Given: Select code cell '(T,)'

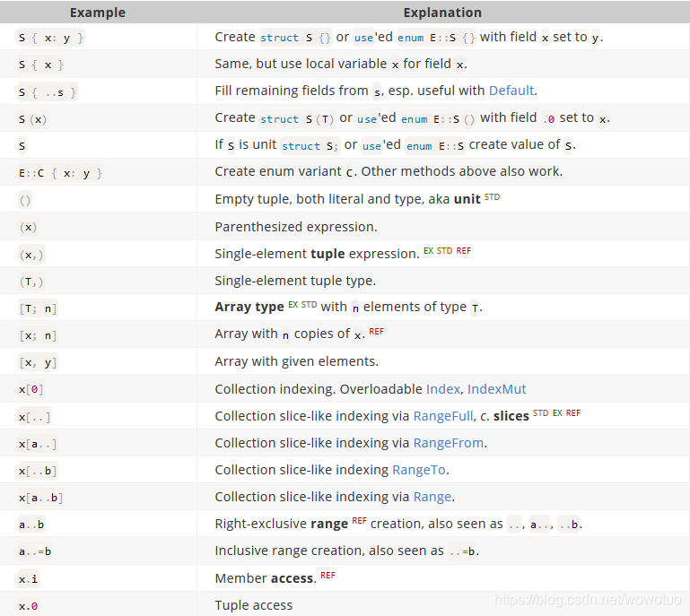Looking at the screenshot, I should tap(31, 282).
